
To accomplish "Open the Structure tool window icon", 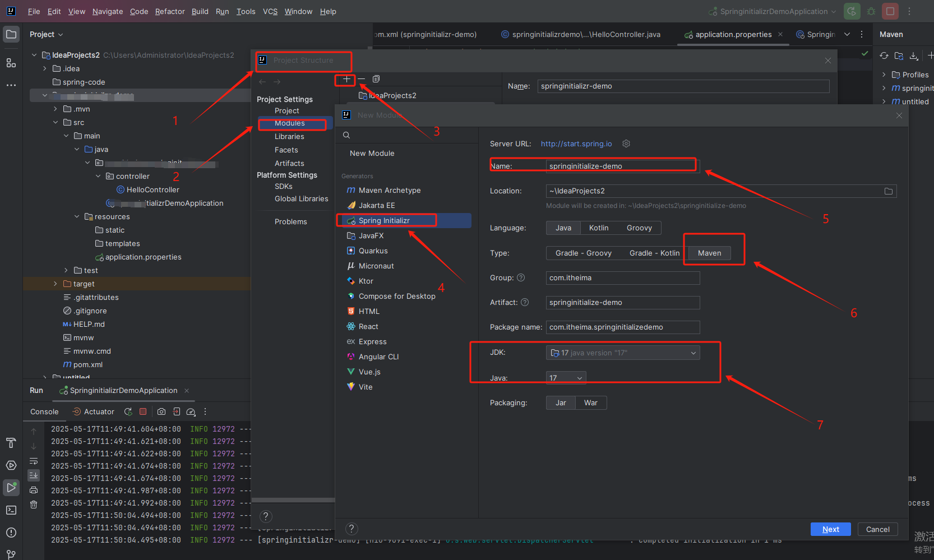I will coord(11,63).
